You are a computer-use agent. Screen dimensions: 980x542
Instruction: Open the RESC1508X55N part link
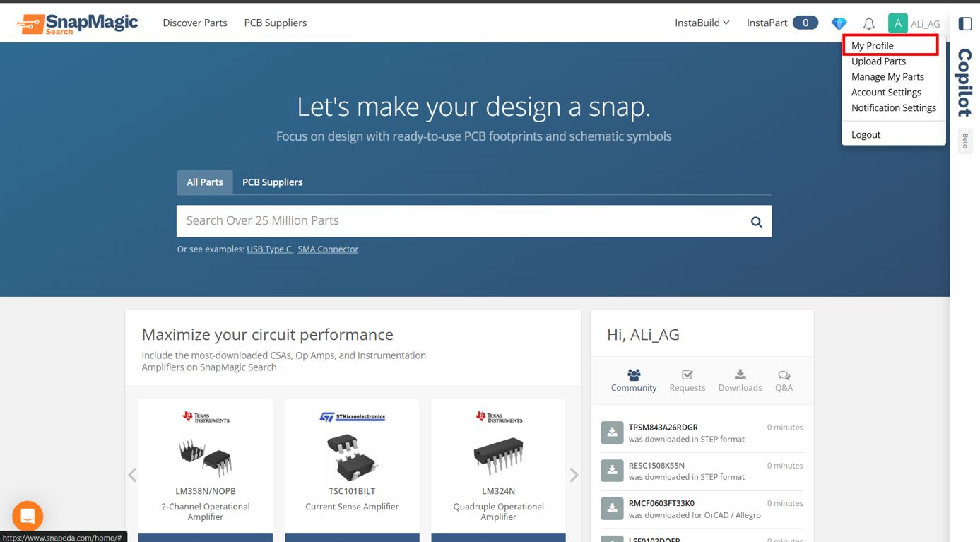[656, 465]
